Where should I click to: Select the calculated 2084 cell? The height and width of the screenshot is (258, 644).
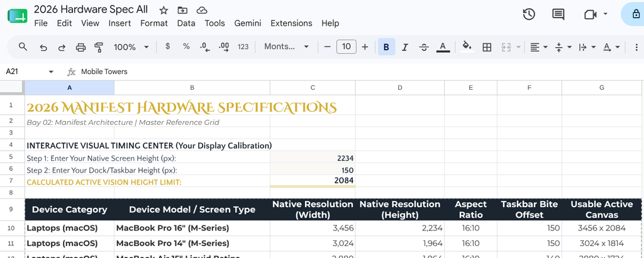click(x=313, y=181)
